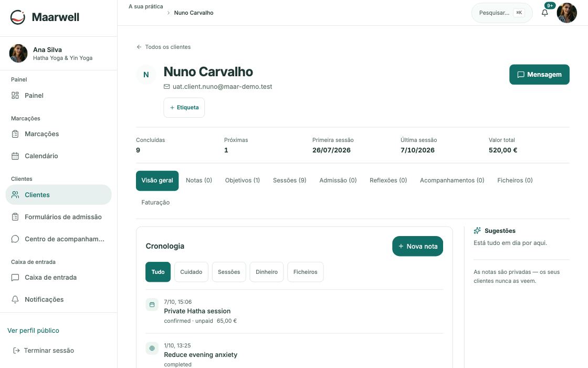Click the Calendário calendar icon

coord(15,156)
